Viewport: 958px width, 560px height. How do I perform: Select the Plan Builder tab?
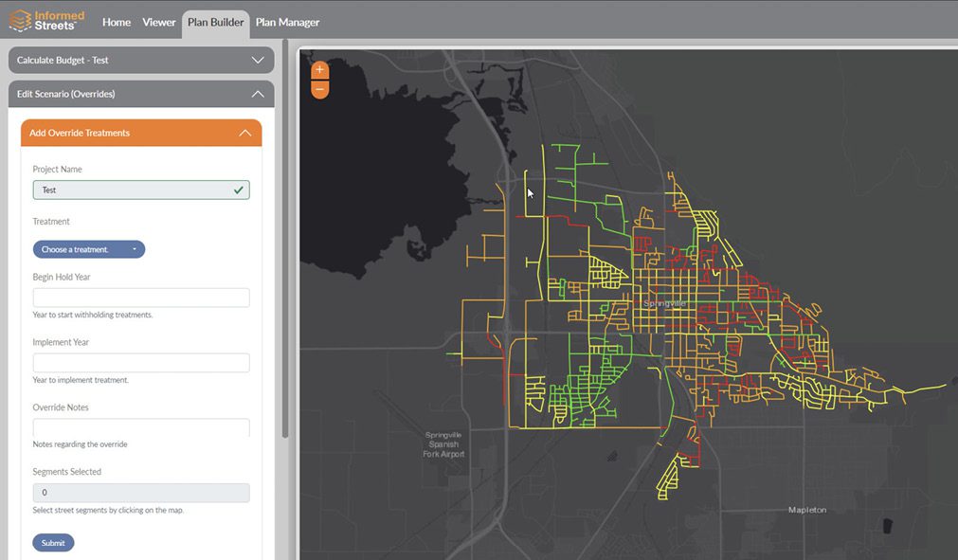(x=215, y=22)
